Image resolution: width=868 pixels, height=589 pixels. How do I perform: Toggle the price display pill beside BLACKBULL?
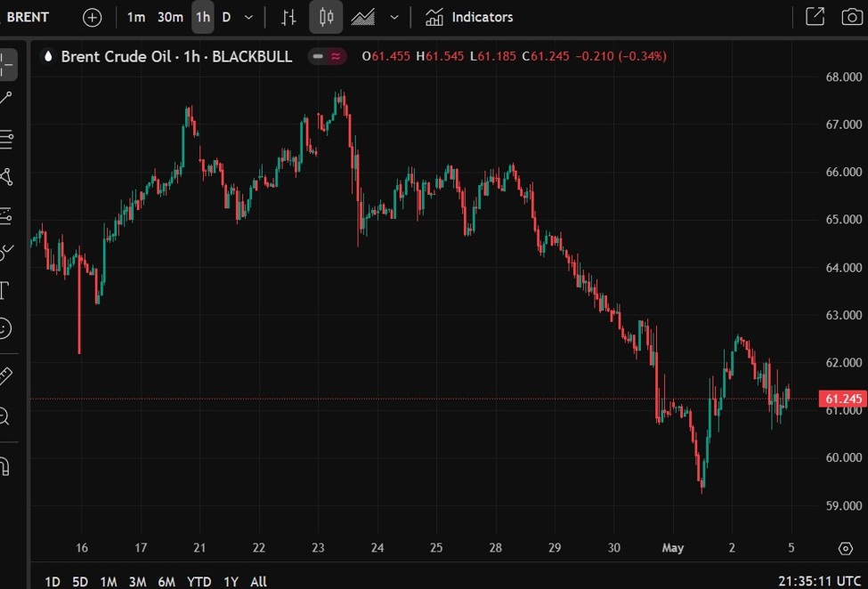(329, 56)
